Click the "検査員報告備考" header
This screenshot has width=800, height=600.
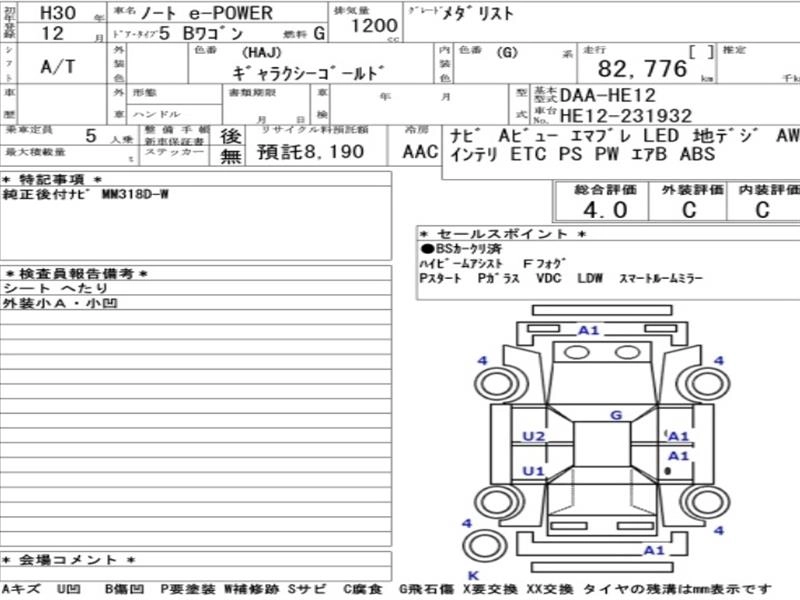76,274
